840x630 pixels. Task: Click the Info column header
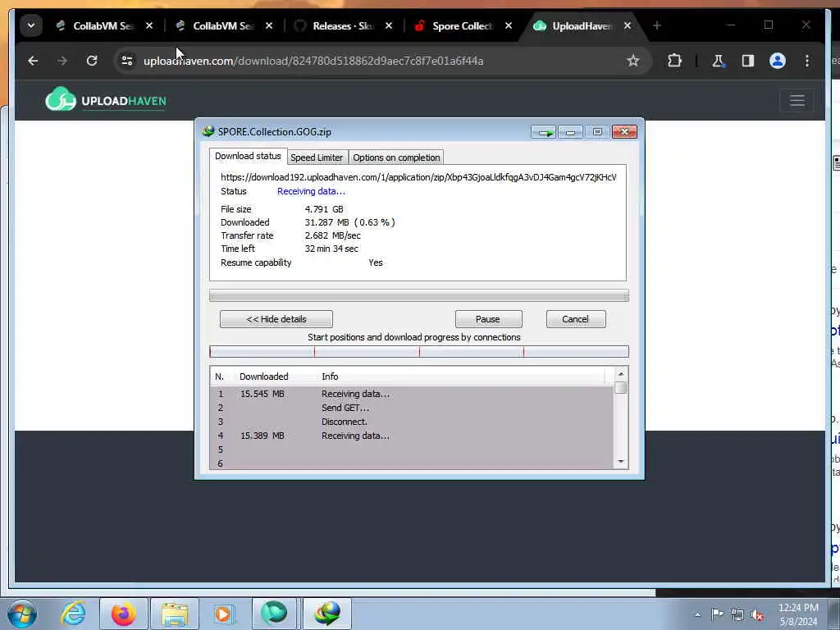click(x=330, y=377)
